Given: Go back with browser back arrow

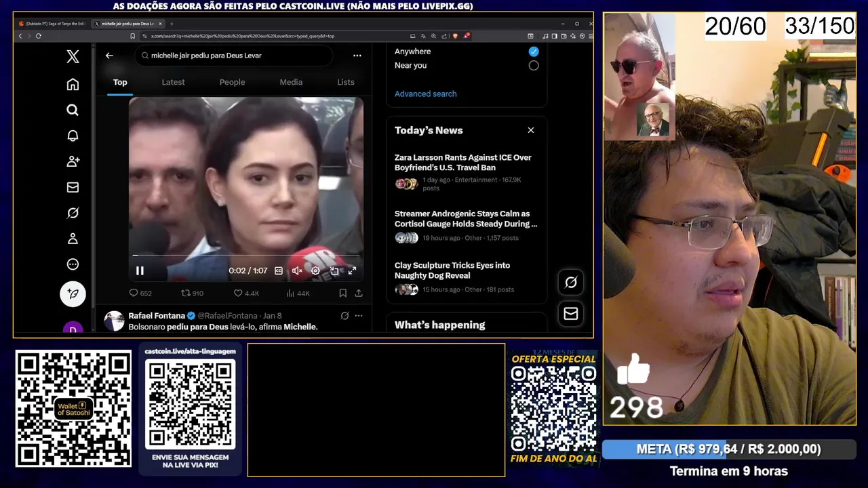Looking at the screenshot, I should click(20, 36).
